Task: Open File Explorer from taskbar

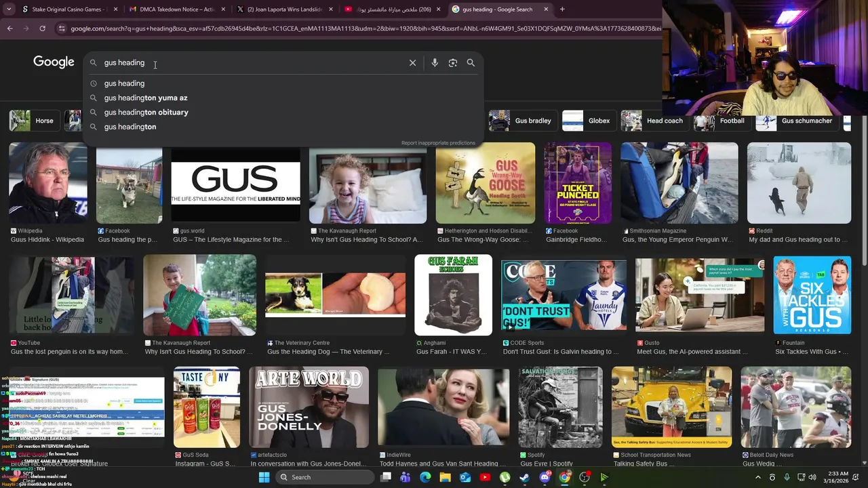Action: click(445, 477)
